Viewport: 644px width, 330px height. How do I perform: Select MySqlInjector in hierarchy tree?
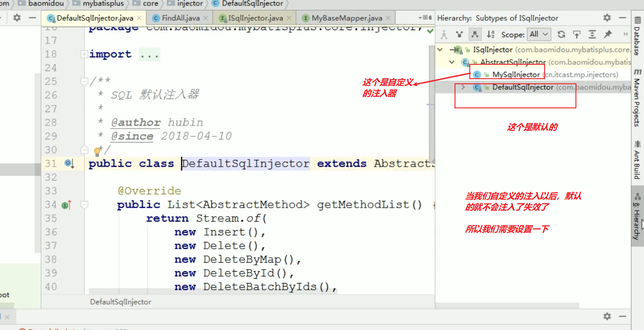[x=516, y=74]
